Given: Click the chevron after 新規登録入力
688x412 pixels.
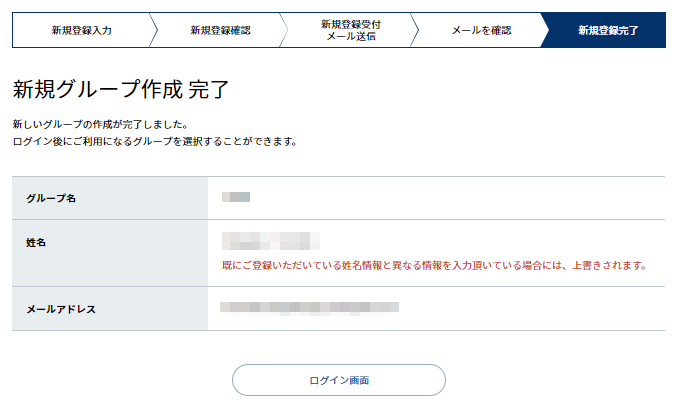Looking at the screenshot, I should tap(154, 30).
